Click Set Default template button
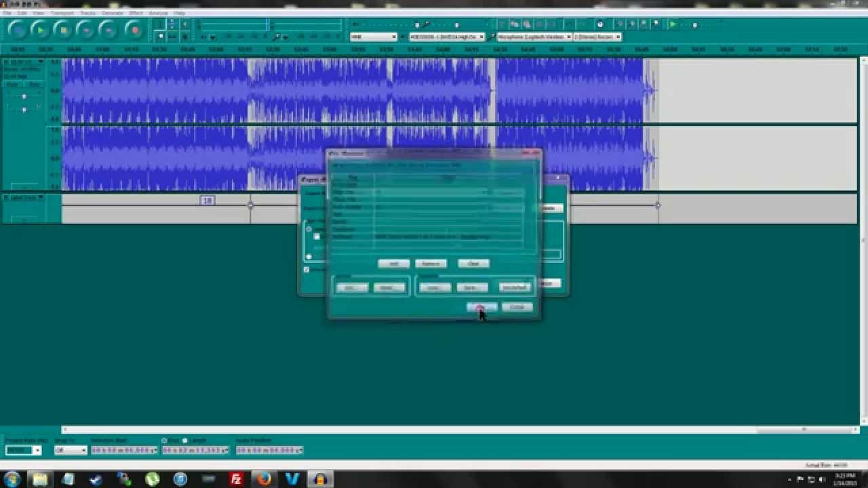The image size is (868, 488). (515, 287)
